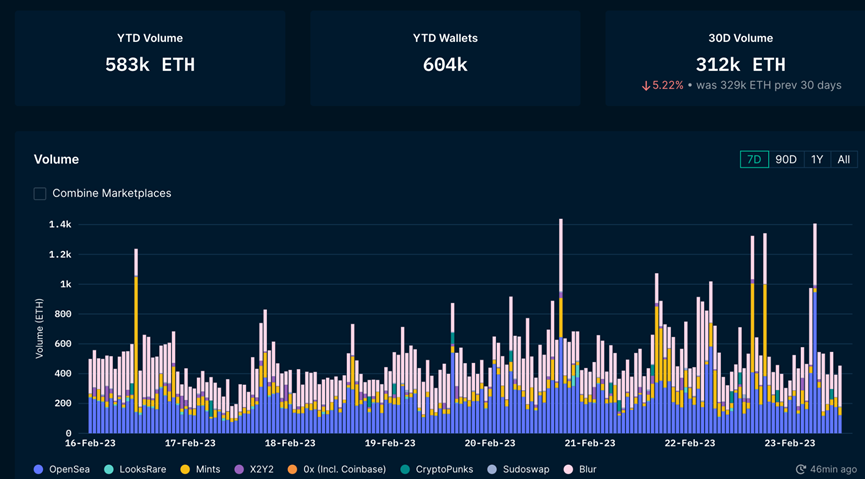The image size is (865, 479).
Task: Click the 800 y-axis label
Action: point(65,314)
